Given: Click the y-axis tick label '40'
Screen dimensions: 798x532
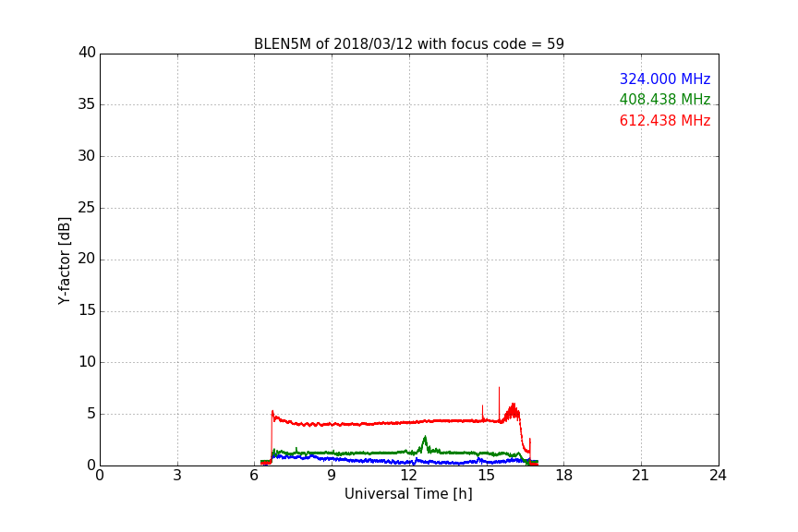Looking at the screenshot, I should point(87,53).
